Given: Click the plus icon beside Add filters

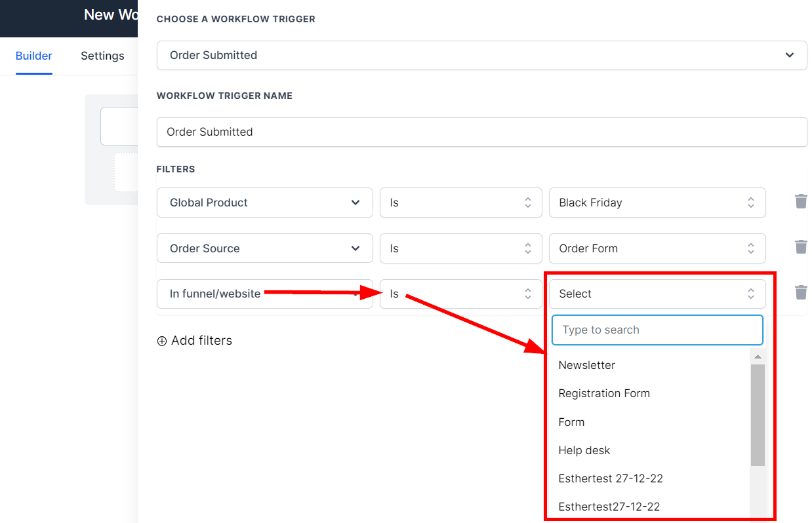Looking at the screenshot, I should tap(162, 341).
